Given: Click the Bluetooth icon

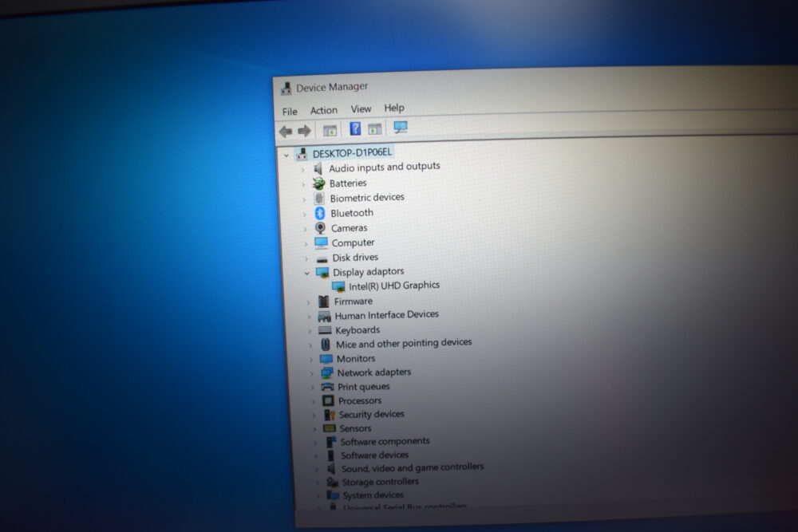Looking at the screenshot, I should (x=320, y=213).
